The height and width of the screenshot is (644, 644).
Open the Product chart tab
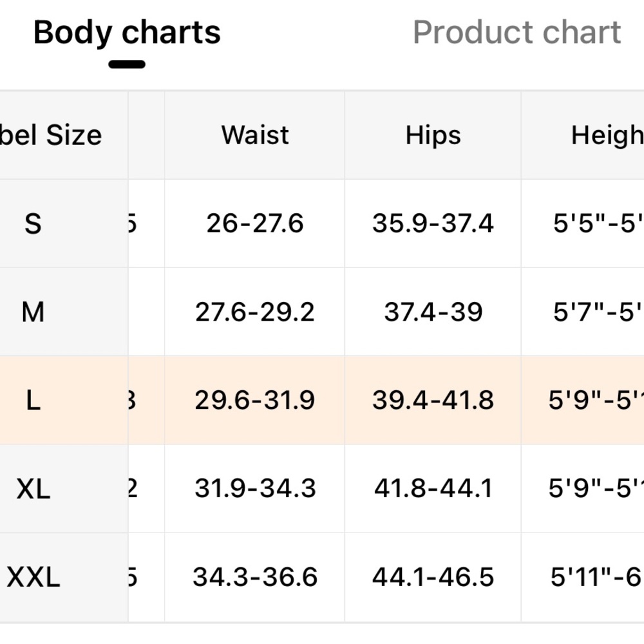click(x=516, y=32)
